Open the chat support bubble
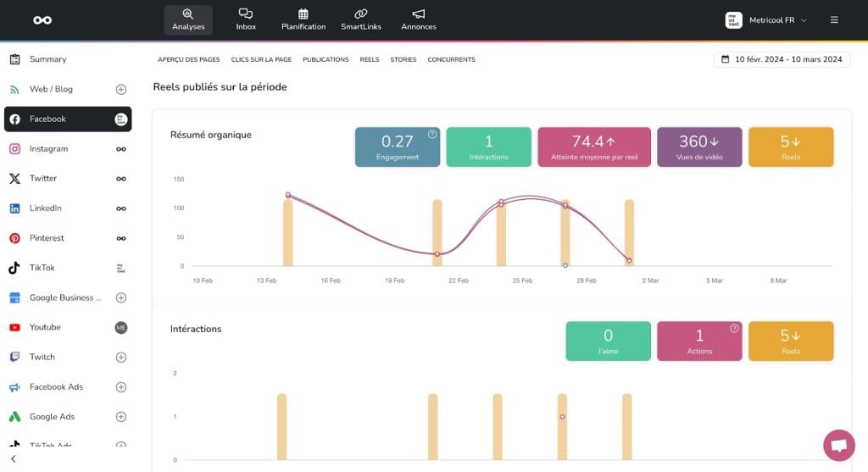 point(838,445)
